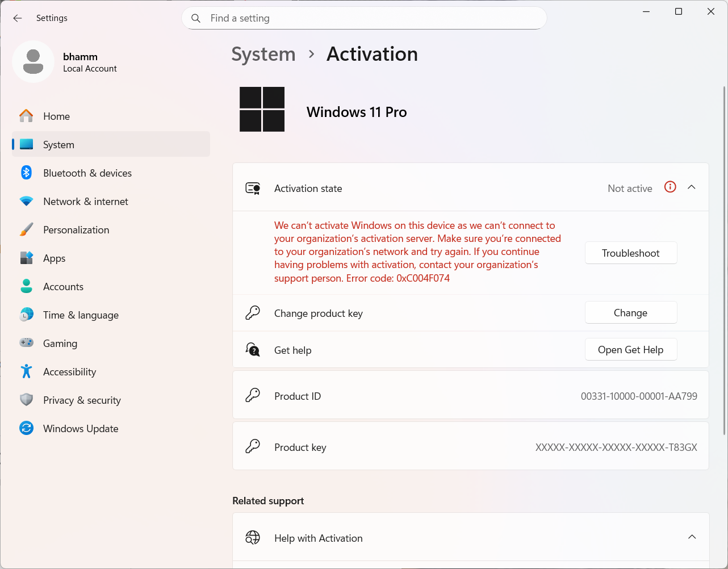
Task: Click the red error message with code 0xC004F074
Action: [418, 252]
